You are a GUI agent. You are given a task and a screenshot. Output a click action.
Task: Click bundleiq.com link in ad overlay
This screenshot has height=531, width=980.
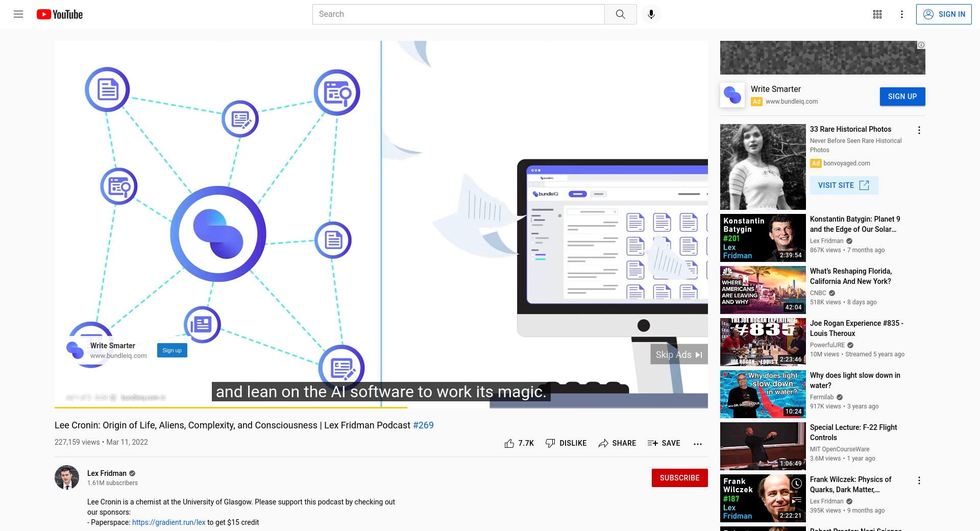coord(143,398)
